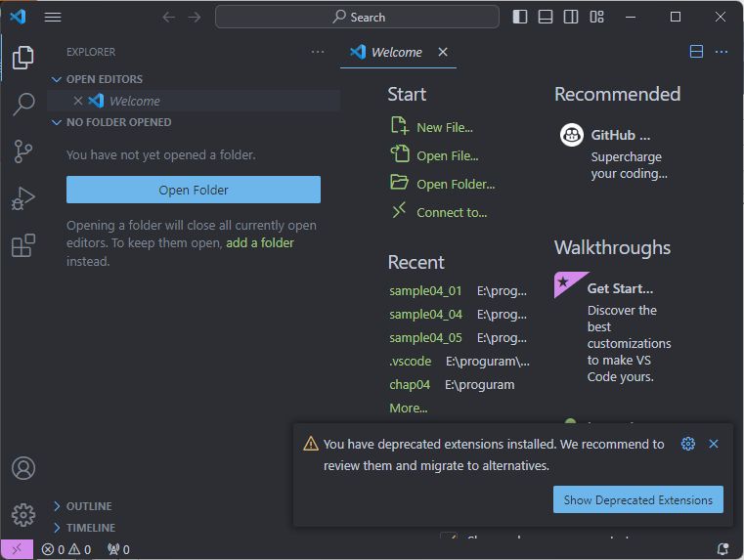The height and width of the screenshot is (560, 744).
Task: Click New File... on the Start list
Action: click(432, 127)
